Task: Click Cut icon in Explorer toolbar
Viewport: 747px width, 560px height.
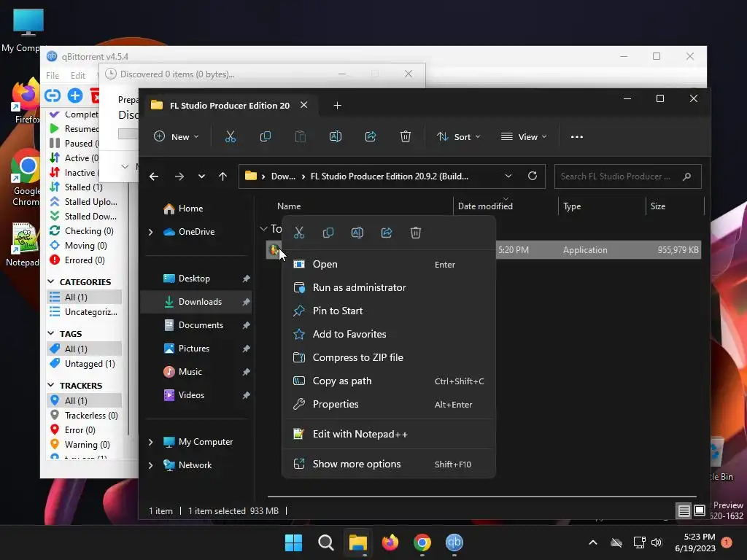Action: coord(231,136)
